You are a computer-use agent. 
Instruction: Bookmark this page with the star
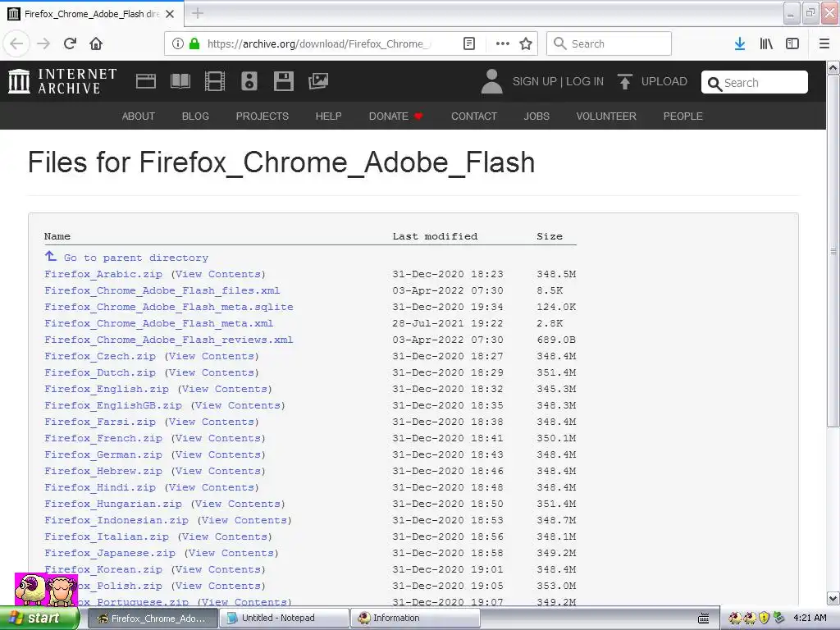click(x=526, y=43)
